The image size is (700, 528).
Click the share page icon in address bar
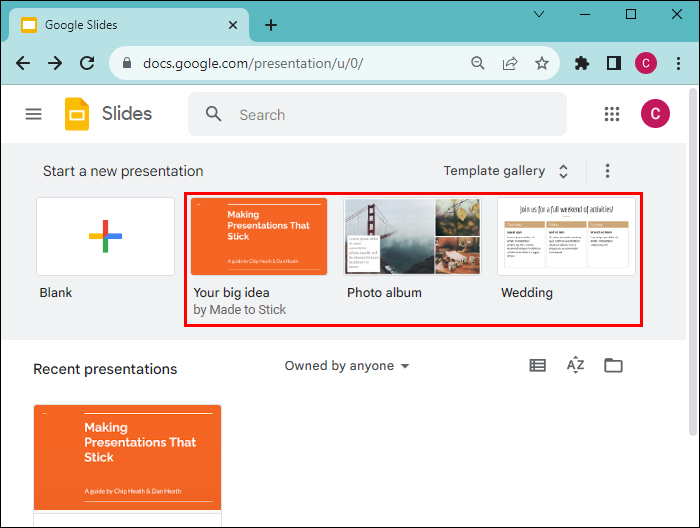point(510,63)
